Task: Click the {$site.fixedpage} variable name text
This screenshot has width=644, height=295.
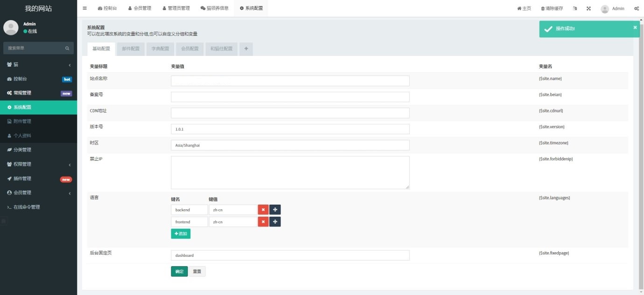Action: tap(554, 253)
